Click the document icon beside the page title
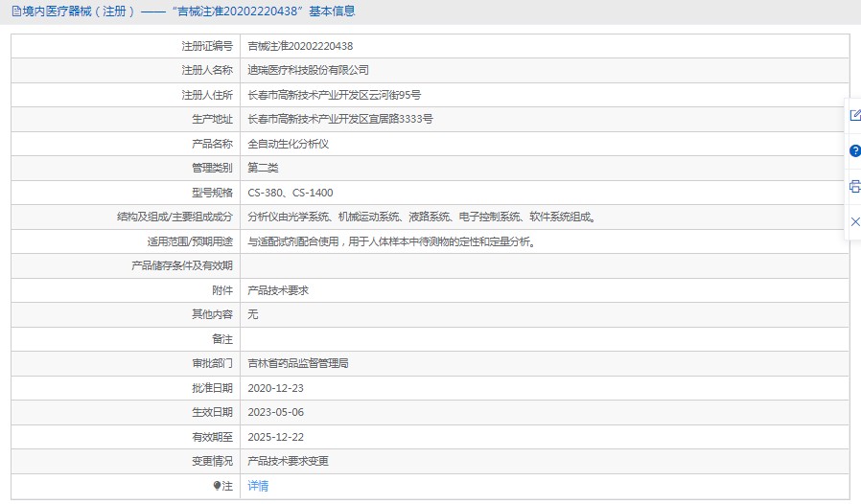The width and height of the screenshot is (861, 504). click(x=16, y=11)
